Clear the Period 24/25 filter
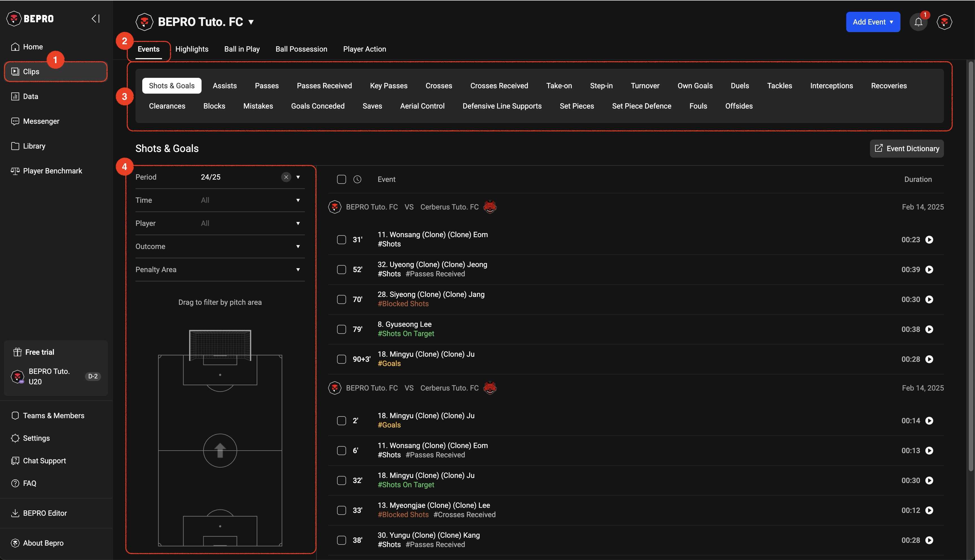The image size is (975, 560). click(x=286, y=177)
